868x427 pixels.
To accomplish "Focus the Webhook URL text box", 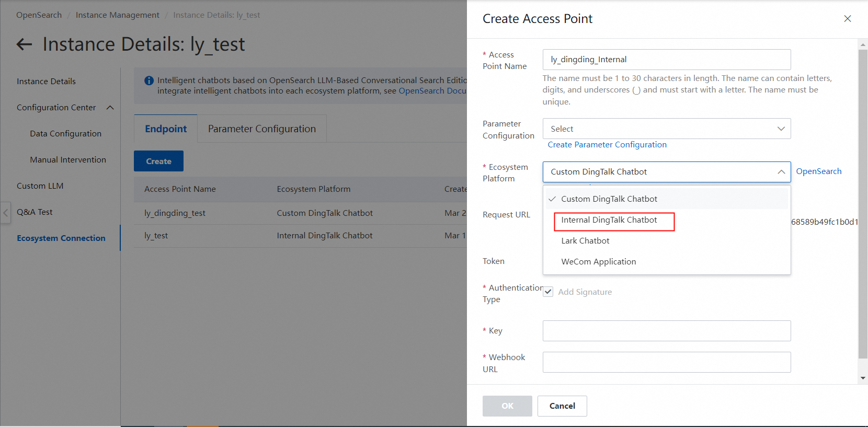I will pyautogui.click(x=666, y=362).
